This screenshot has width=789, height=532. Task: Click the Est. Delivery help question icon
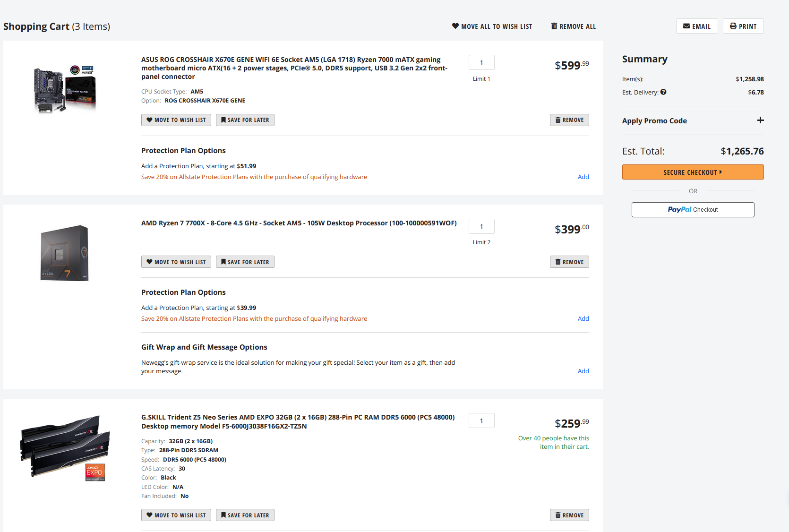tap(663, 92)
